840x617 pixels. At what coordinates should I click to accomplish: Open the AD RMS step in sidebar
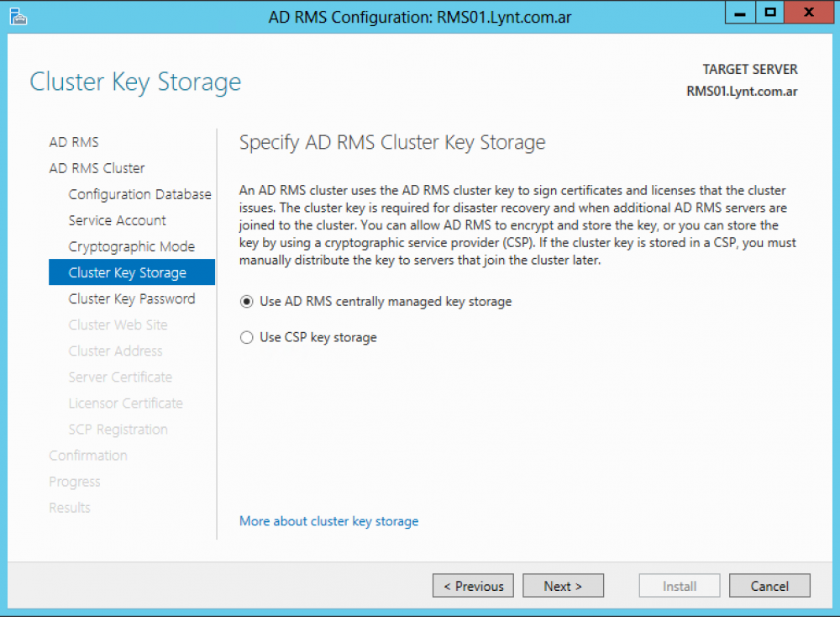74,142
